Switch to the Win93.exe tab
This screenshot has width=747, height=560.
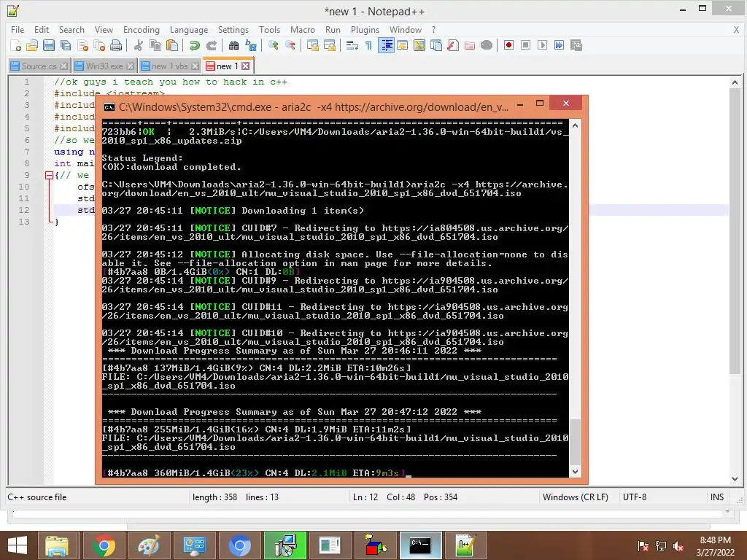point(104,66)
